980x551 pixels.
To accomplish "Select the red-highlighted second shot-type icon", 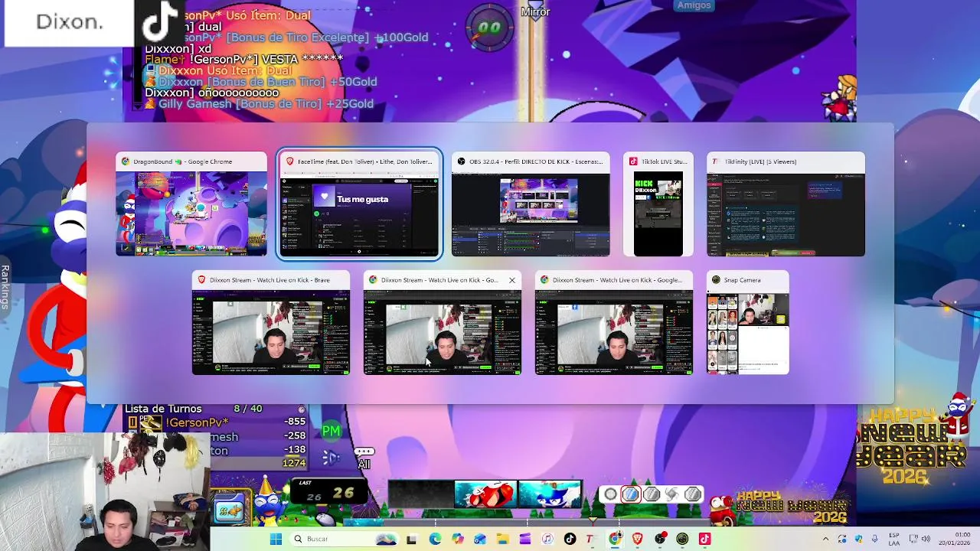I will click(630, 494).
